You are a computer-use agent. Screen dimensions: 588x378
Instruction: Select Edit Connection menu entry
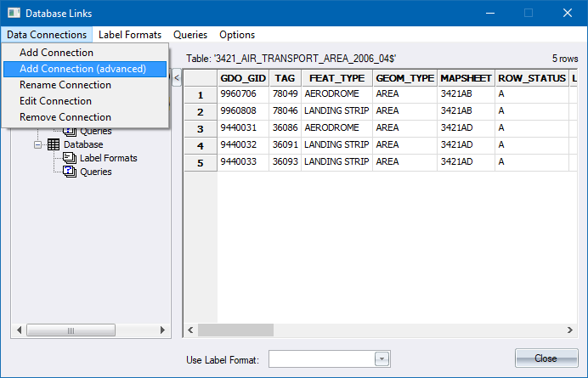pyautogui.click(x=55, y=101)
